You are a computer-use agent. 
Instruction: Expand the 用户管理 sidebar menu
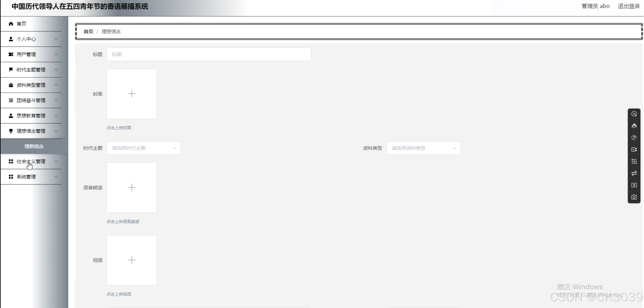pos(31,54)
